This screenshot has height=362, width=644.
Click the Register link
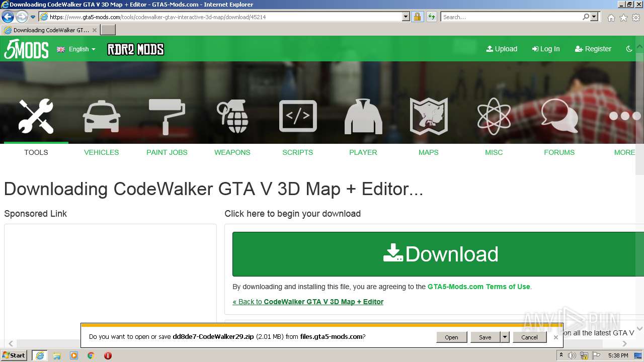click(x=593, y=49)
